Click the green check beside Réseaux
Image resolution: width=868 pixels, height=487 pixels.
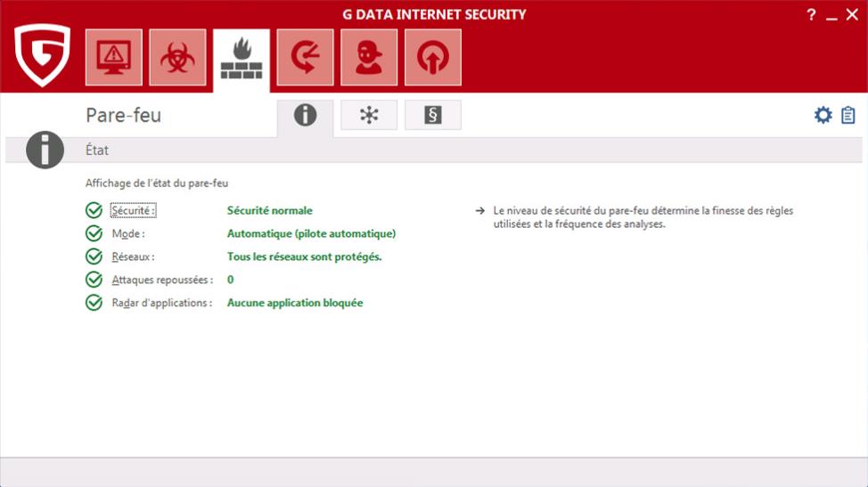[94, 257]
